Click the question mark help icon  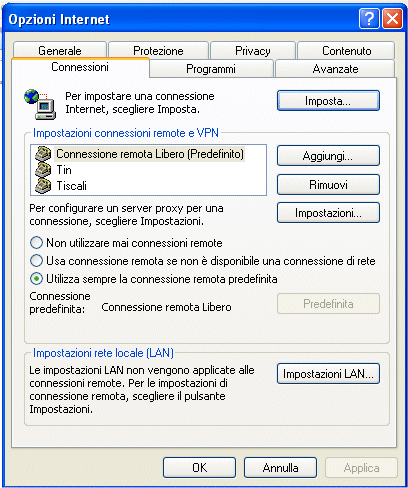tap(369, 19)
